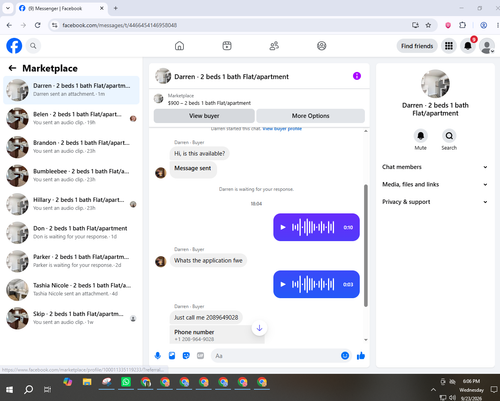Play the 0:03 voice message
Viewport: 500px width, 401px height.
pos(283,284)
